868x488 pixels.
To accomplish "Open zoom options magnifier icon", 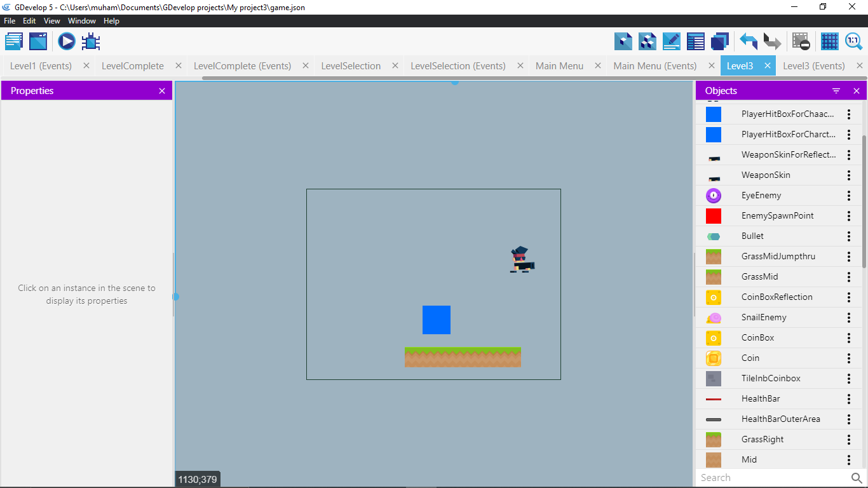I will (853, 41).
